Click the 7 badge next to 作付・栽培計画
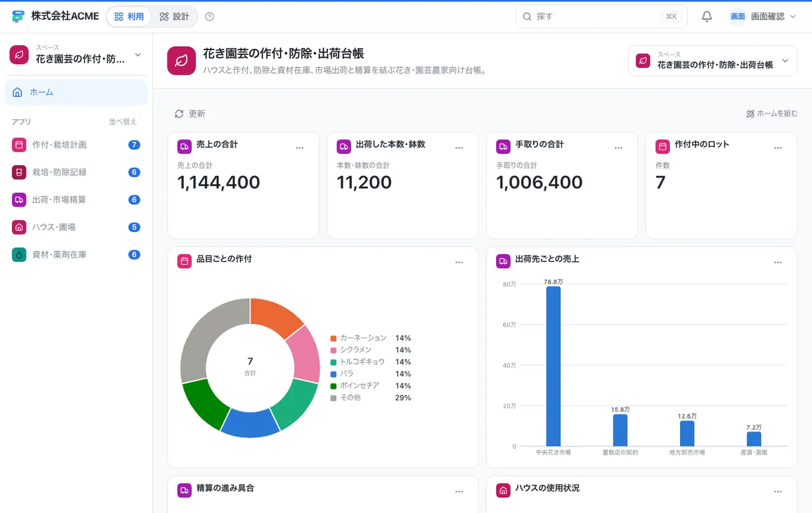 point(134,145)
